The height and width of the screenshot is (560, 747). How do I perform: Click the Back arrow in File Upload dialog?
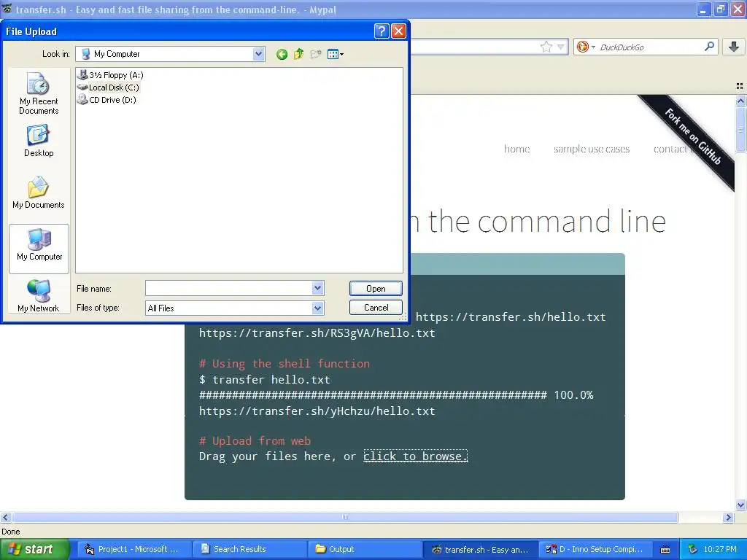282,54
